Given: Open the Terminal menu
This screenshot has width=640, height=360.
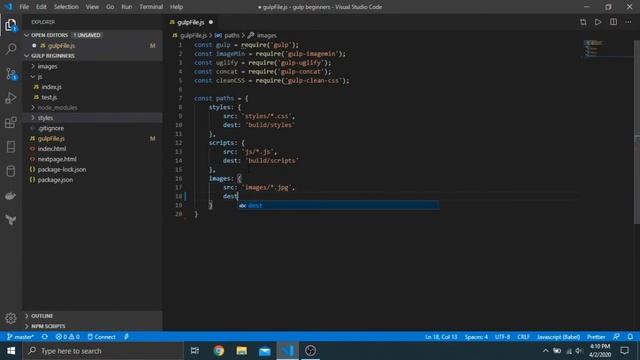Looking at the screenshot, I should click(x=151, y=7).
